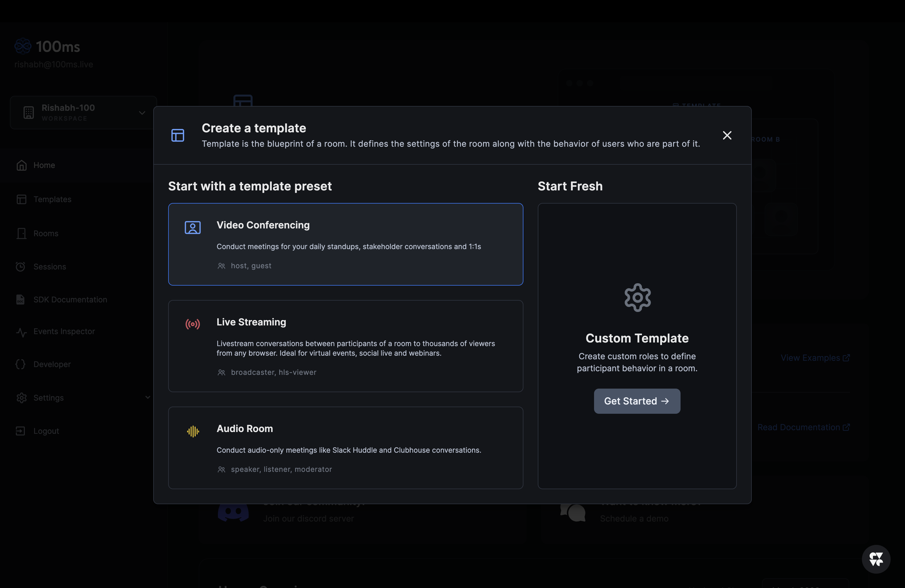The width and height of the screenshot is (905, 588).
Task: Click the Events Inspector pulse icon
Action: [21, 332]
